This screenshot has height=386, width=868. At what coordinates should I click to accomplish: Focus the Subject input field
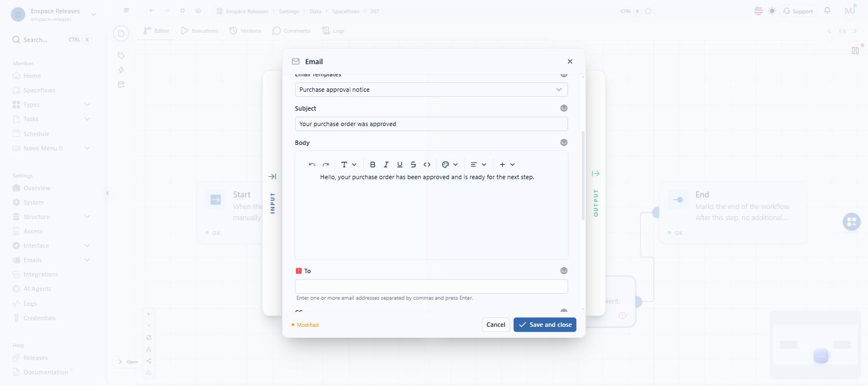coord(431,124)
